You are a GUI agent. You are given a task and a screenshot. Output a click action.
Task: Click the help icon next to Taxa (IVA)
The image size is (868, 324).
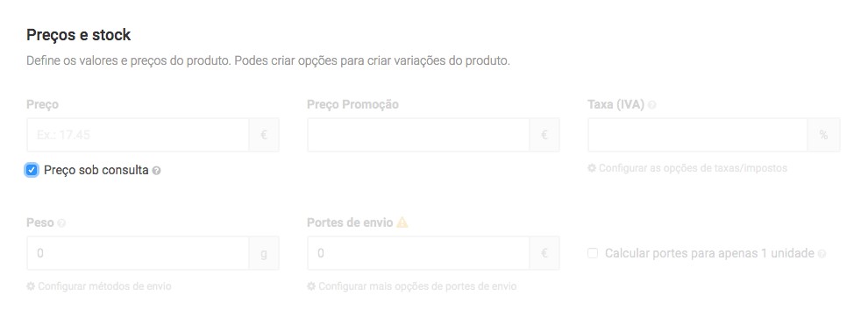pyautogui.click(x=652, y=104)
